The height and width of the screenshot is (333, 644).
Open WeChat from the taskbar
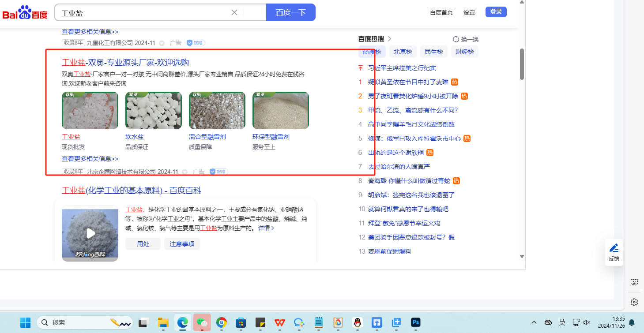[x=202, y=322]
